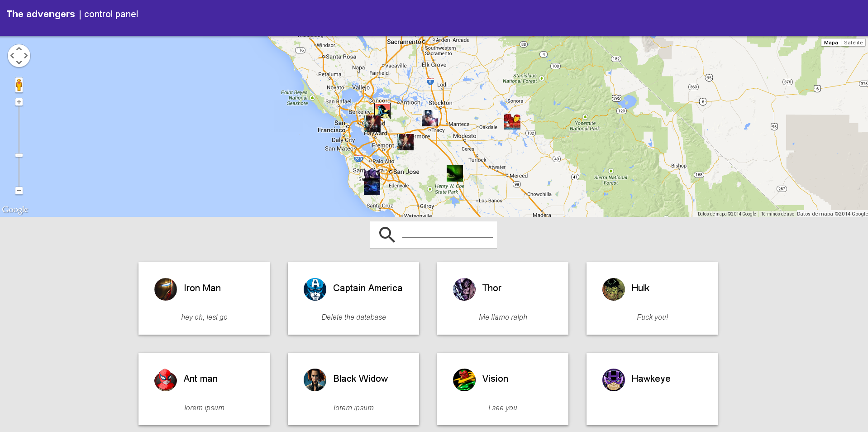Pan the map up with the arrow control
868x432 pixels.
[19, 49]
